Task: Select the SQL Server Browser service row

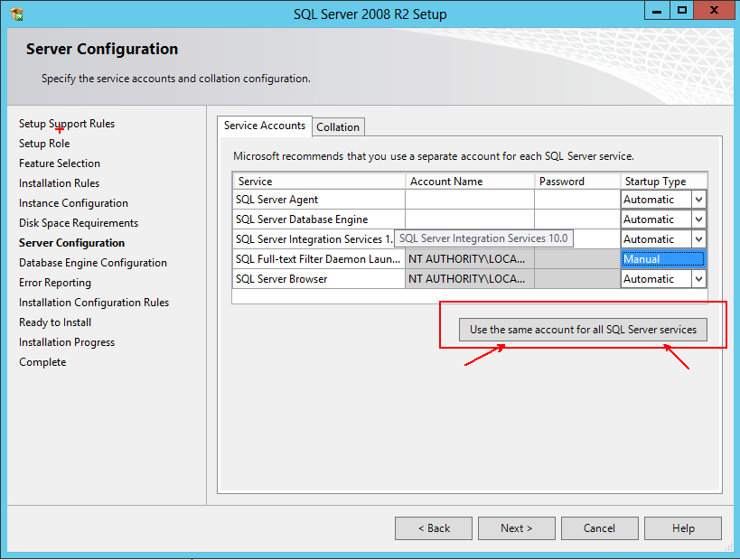Action: pyautogui.click(x=319, y=279)
